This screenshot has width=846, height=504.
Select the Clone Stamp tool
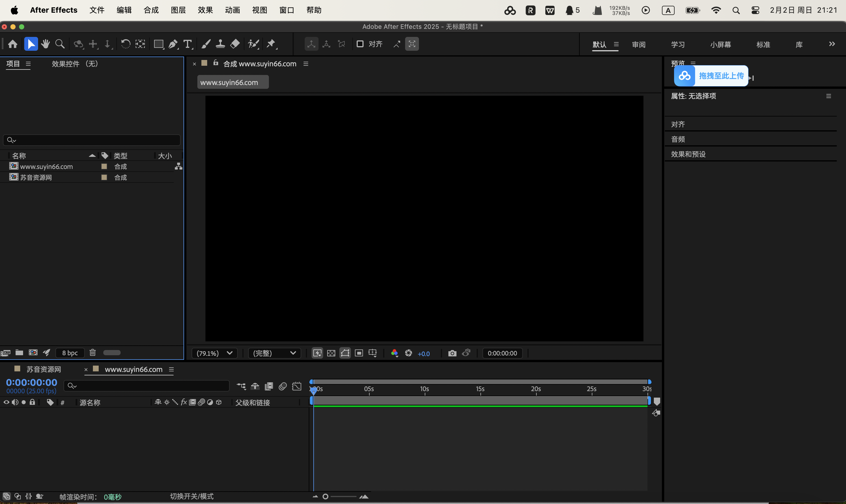coord(220,44)
